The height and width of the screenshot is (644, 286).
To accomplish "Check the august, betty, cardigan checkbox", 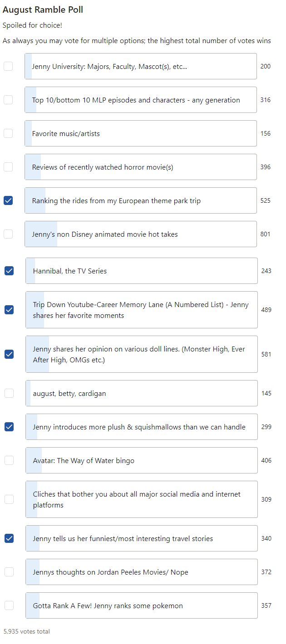I will point(9,393).
